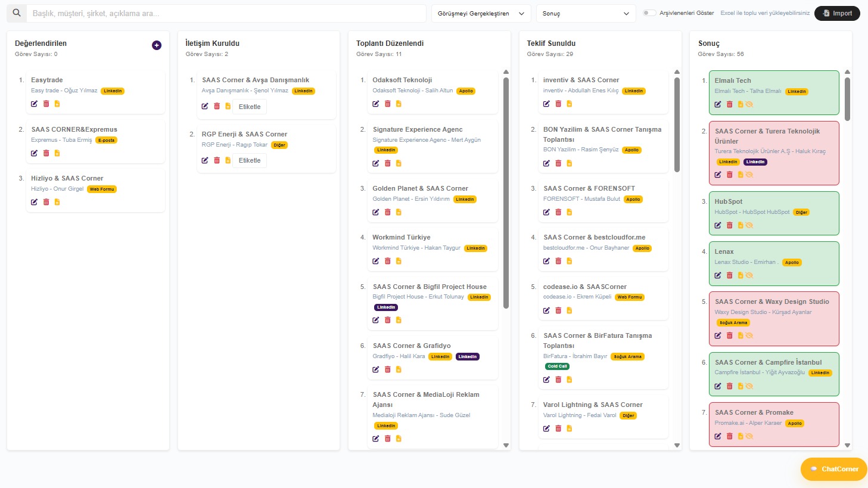Click Soğuk Arama tag on Waxy Design card
Image resolution: width=868 pixels, height=488 pixels.
click(733, 323)
